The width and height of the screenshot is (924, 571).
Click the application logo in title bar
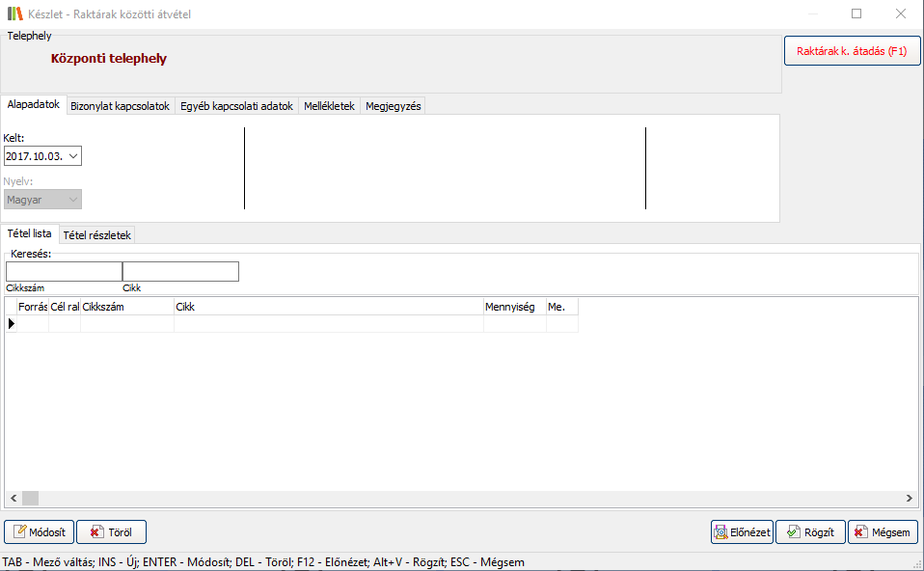tap(14, 14)
